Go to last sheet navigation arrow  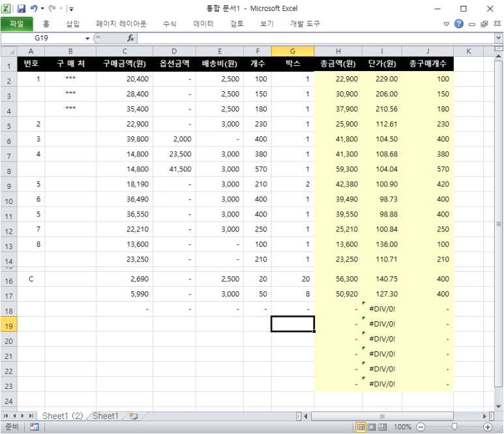[x=31, y=416]
